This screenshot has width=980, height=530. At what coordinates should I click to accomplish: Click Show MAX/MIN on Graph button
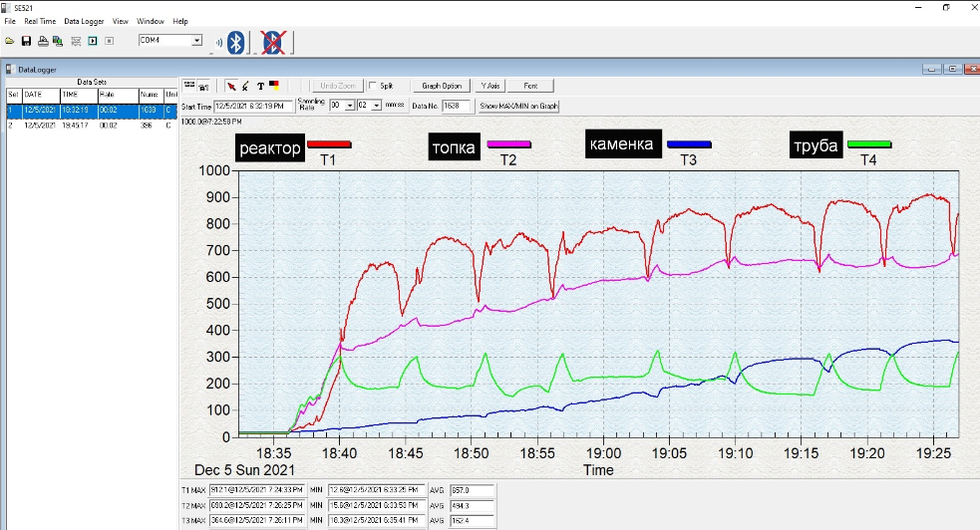click(x=518, y=105)
